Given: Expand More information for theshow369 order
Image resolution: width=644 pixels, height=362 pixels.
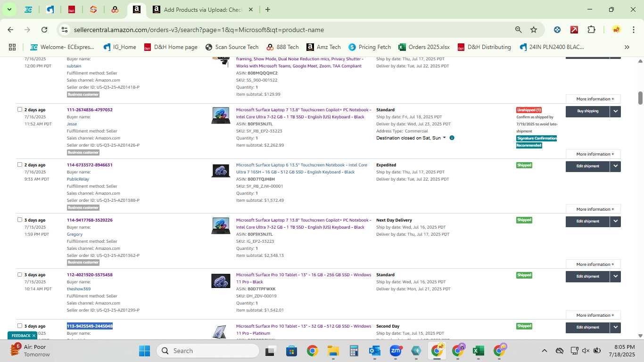Looking at the screenshot, I should [593, 315].
